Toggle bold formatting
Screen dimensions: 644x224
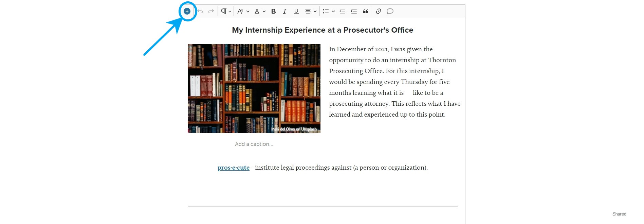(273, 11)
